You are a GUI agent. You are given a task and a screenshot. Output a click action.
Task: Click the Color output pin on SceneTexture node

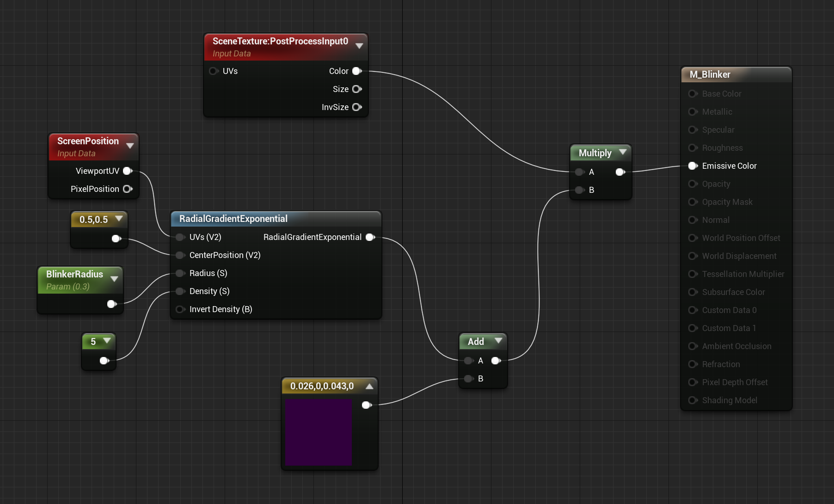click(356, 71)
